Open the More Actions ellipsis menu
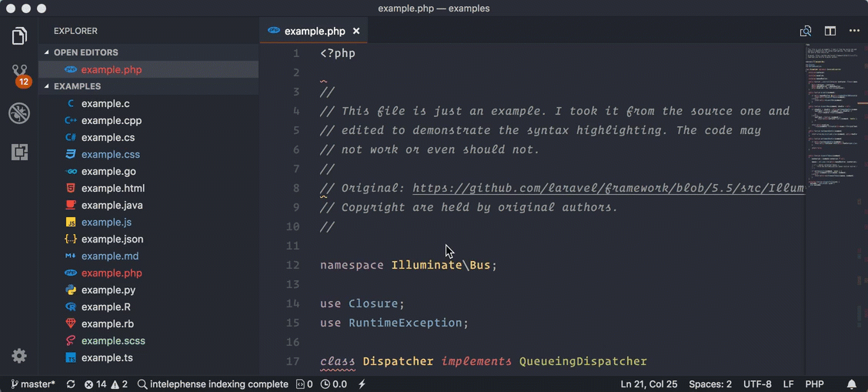 point(853,31)
